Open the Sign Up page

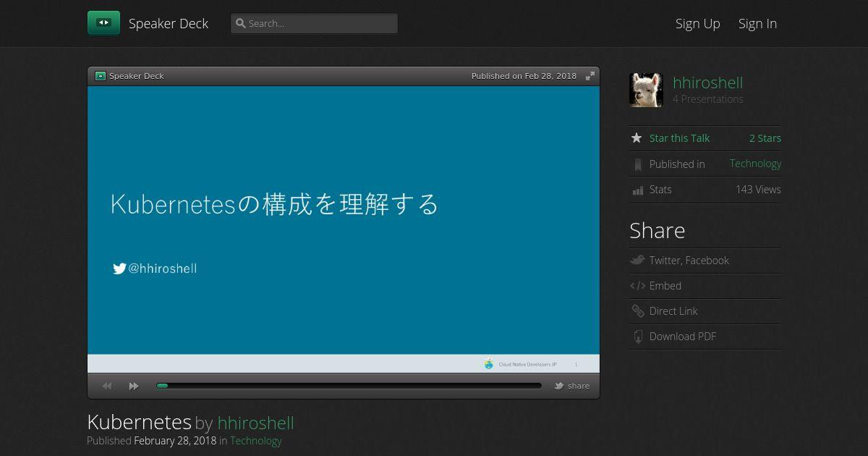698,23
